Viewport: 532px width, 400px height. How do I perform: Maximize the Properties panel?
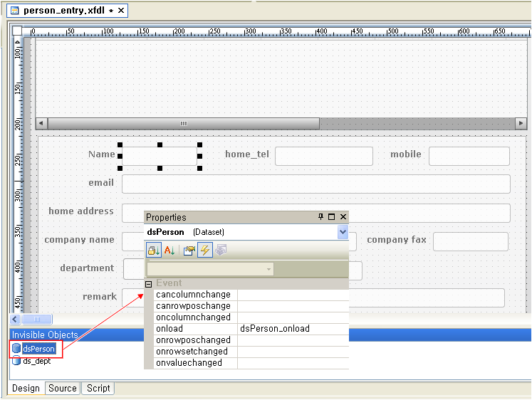(331, 216)
